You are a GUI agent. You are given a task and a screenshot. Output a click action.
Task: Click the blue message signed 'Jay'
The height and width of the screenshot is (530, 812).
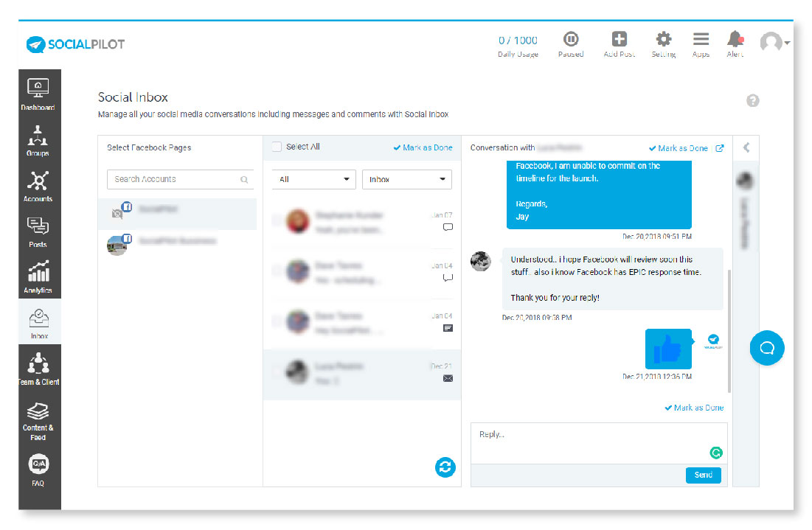pyautogui.click(x=599, y=194)
